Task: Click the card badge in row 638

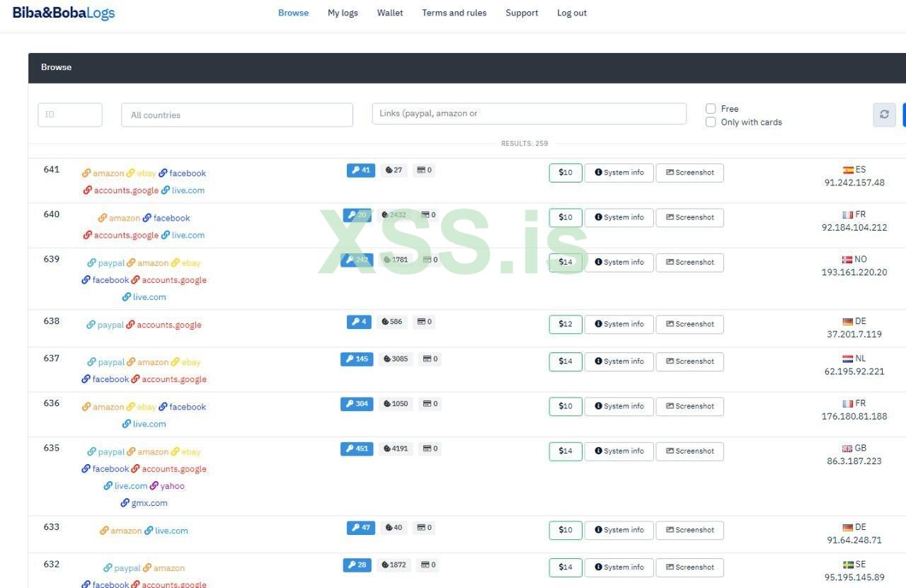Action: click(425, 322)
